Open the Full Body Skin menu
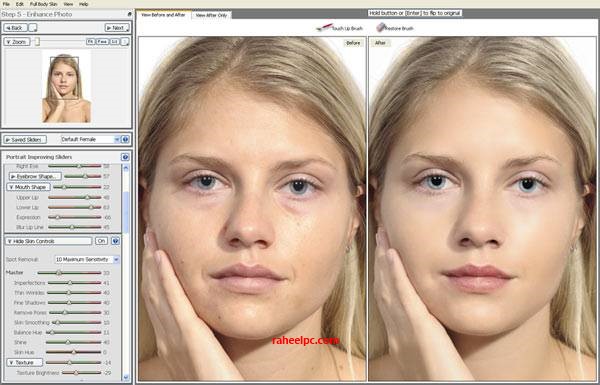 coord(44,4)
